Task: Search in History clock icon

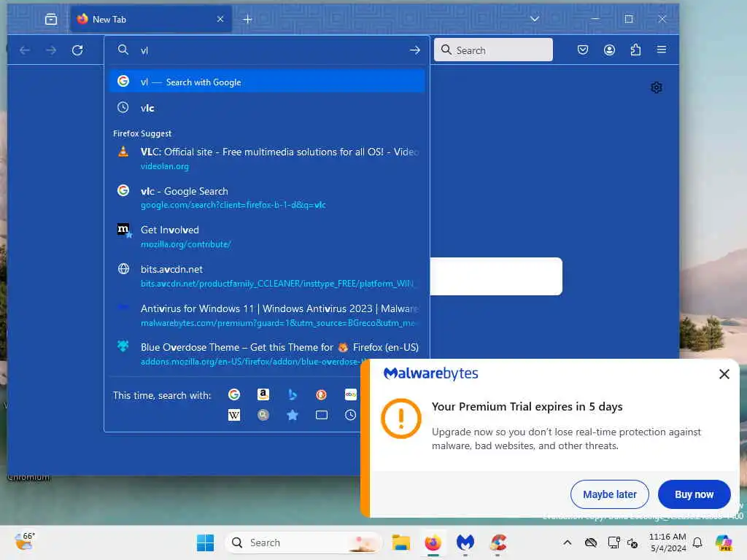Action: 351,415
